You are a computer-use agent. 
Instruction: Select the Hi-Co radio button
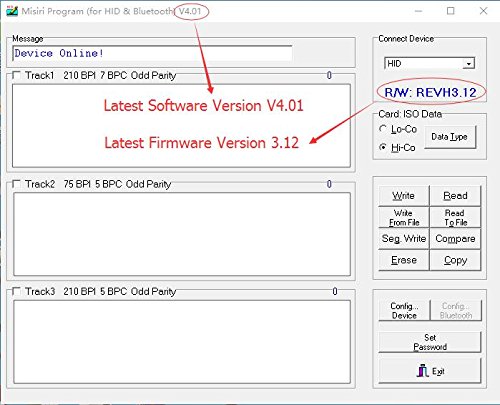point(383,147)
